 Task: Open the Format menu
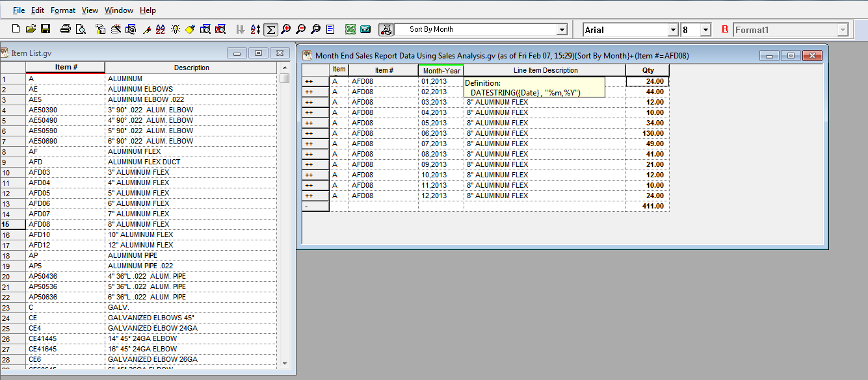(x=63, y=10)
